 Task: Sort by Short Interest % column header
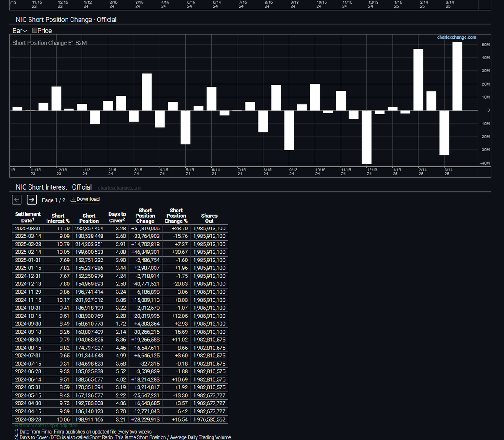[58, 218]
